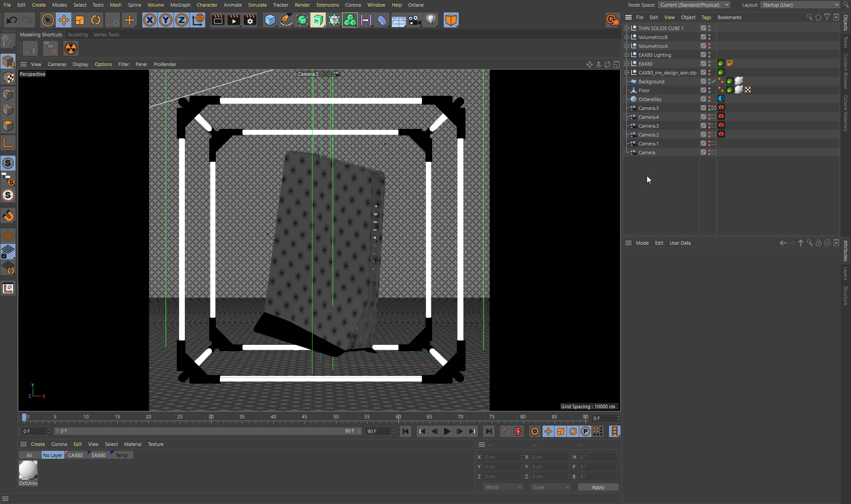Image resolution: width=851 pixels, height=504 pixels.
Task: Open the MoGraph Cloner icon
Action: (350, 20)
